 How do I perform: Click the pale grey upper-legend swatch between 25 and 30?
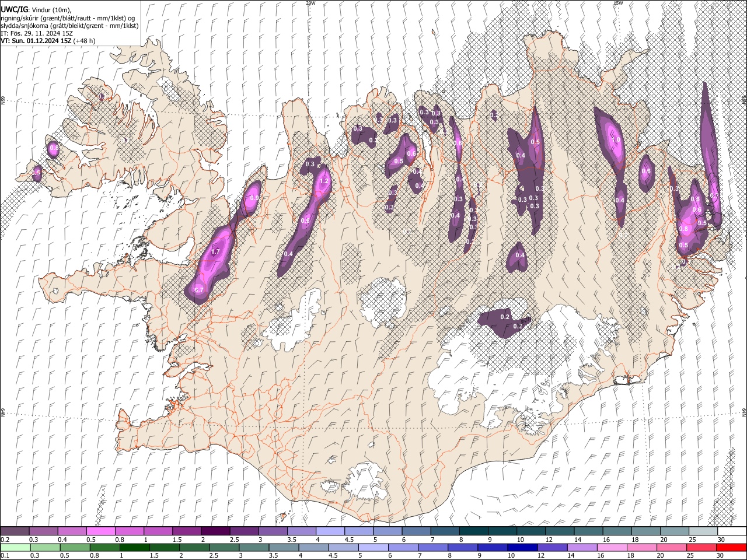(703, 531)
